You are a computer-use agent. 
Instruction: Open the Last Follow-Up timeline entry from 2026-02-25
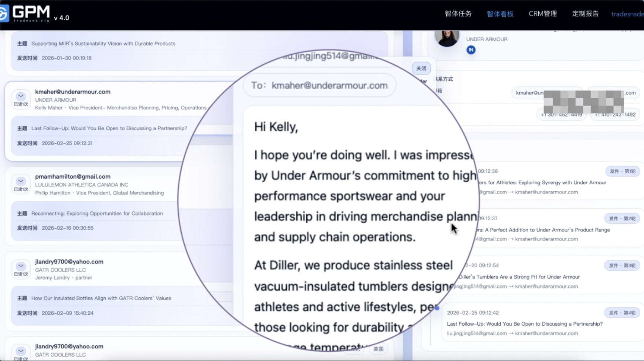[x=525, y=324]
